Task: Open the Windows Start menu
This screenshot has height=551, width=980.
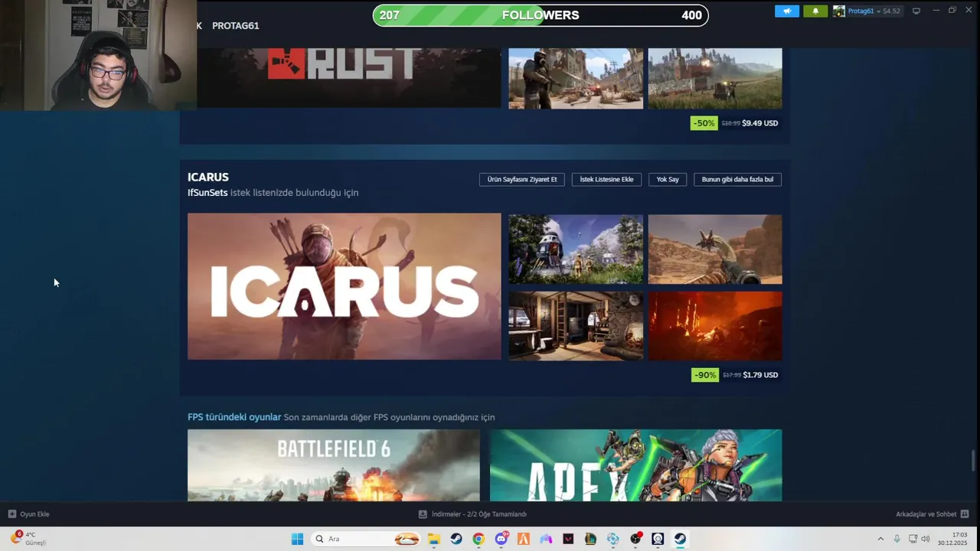Action: click(x=297, y=539)
